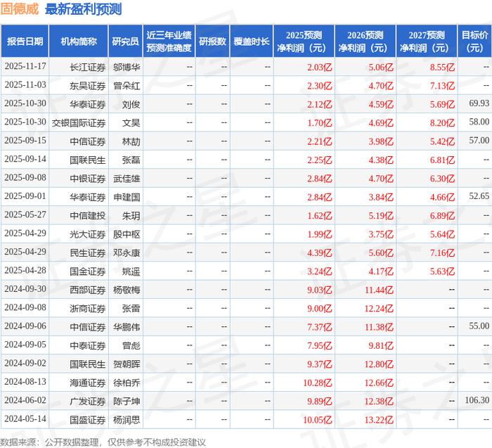The height and width of the screenshot is (448, 492).
Task: Click date cell 2025-11-17
Action: [25, 67]
